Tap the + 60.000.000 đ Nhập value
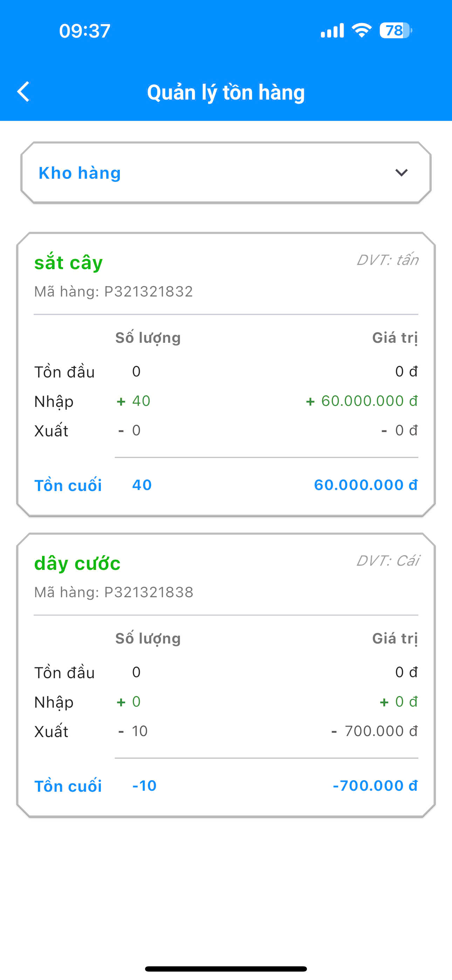Screen dimensions: 452x980 tap(362, 401)
